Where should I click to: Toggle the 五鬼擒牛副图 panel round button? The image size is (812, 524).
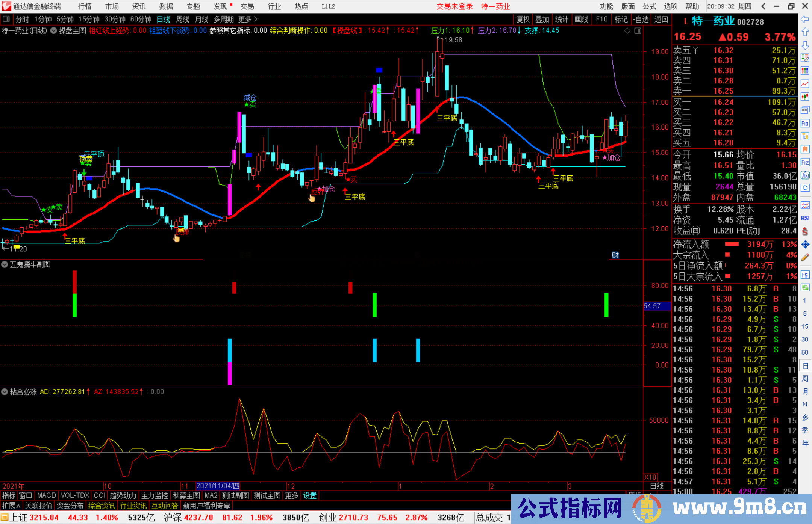coord(5,264)
